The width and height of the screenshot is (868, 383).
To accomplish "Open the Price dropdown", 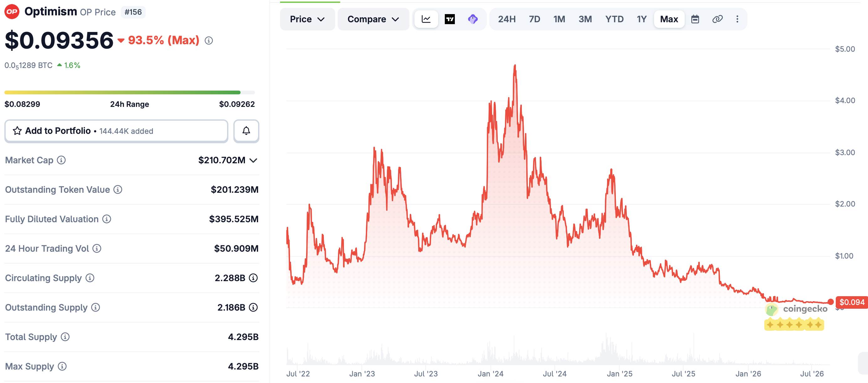I will point(307,19).
